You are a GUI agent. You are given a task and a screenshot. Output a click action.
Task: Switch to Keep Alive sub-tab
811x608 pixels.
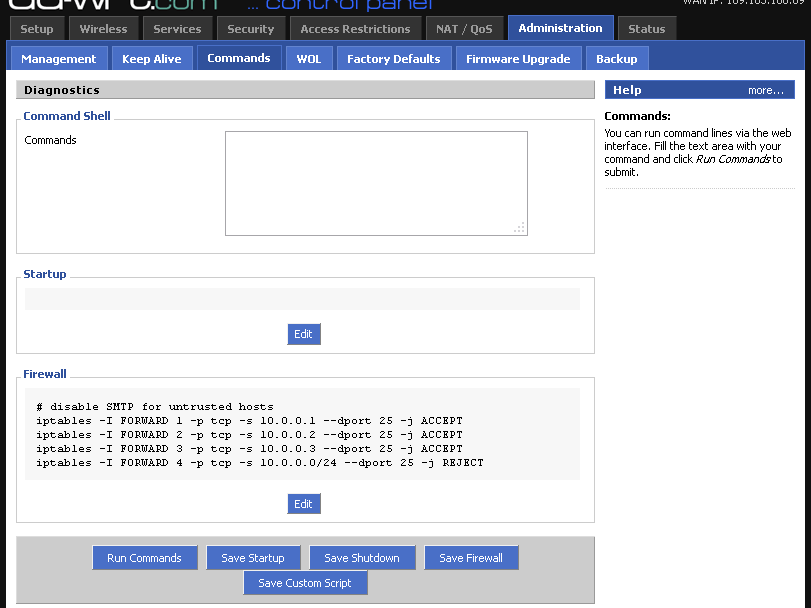[152, 58]
